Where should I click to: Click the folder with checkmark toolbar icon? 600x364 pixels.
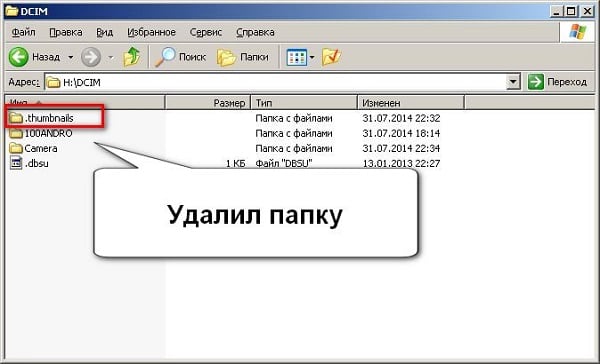click(331, 57)
